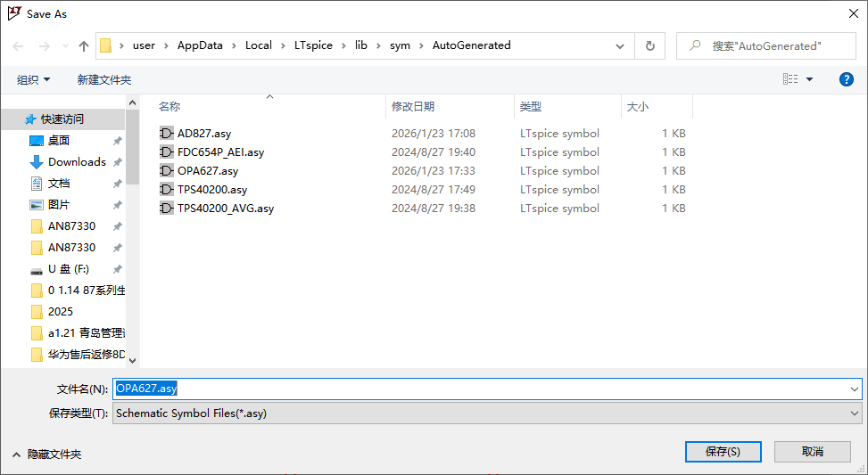This screenshot has height=475, width=868.
Task: Open U 盘 (F:) drive
Action: (x=69, y=269)
